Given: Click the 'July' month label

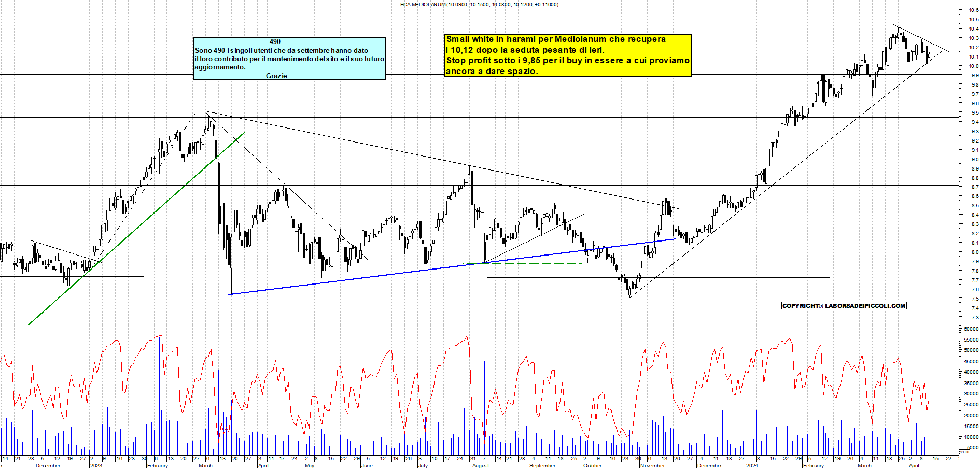Looking at the screenshot, I should tap(423, 465).
